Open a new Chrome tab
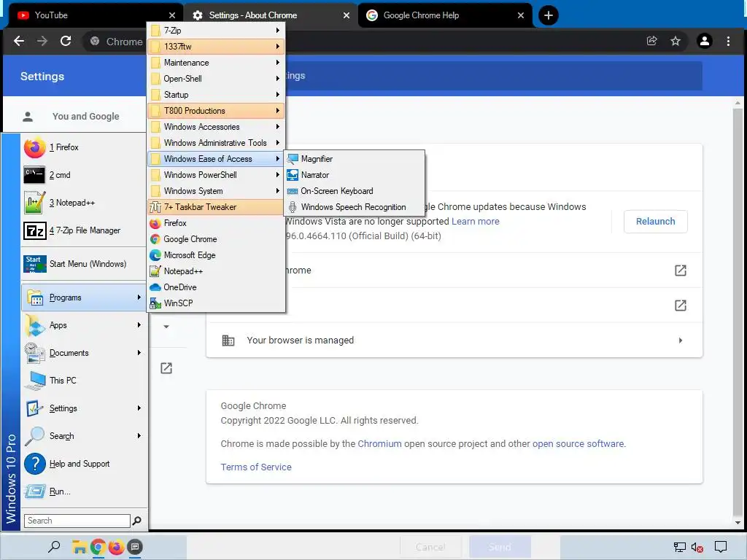Viewport: 747px width, 560px height. pos(549,15)
